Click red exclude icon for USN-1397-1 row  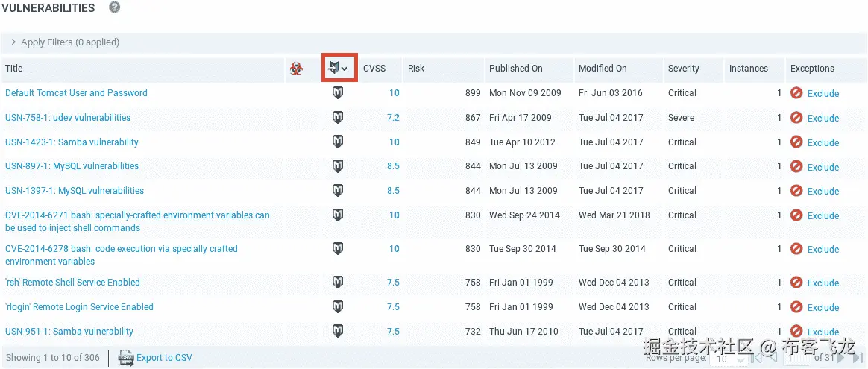pyautogui.click(x=796, y=190)
